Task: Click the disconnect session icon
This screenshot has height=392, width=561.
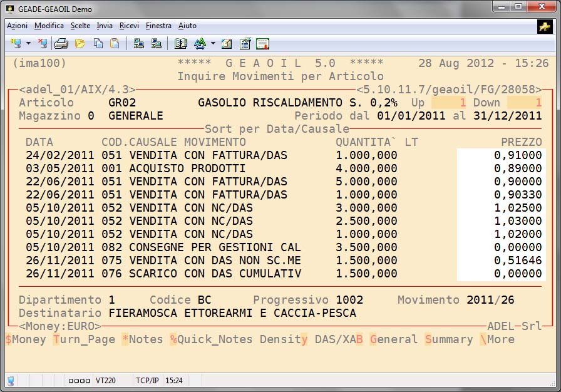Action: pyautogui.click(x=42, y=44)
